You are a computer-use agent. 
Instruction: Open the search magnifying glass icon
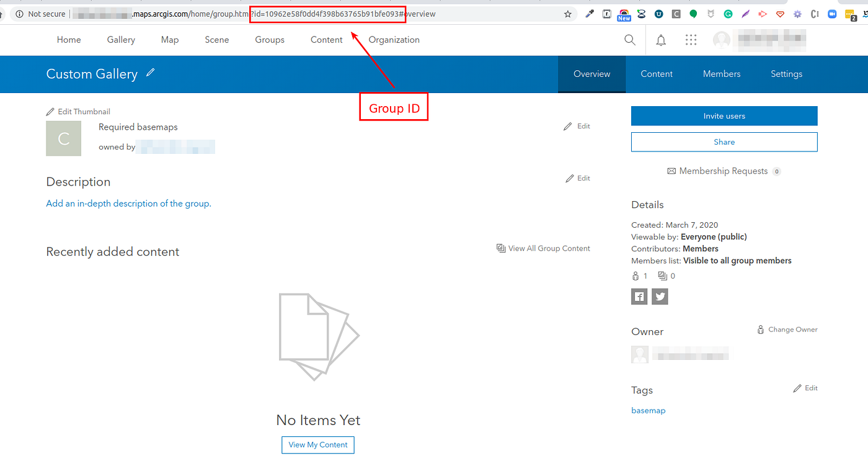(x=629, y=39)
